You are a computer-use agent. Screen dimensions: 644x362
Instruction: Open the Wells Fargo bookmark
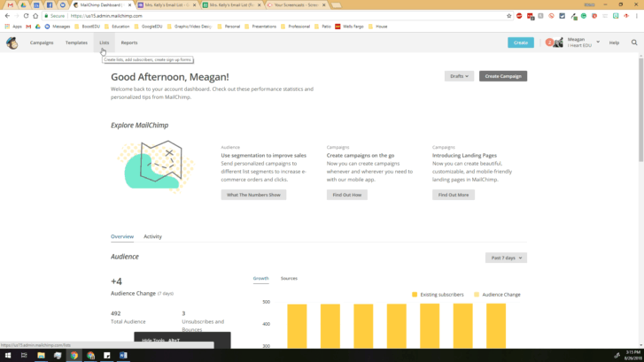click(349, 27)
